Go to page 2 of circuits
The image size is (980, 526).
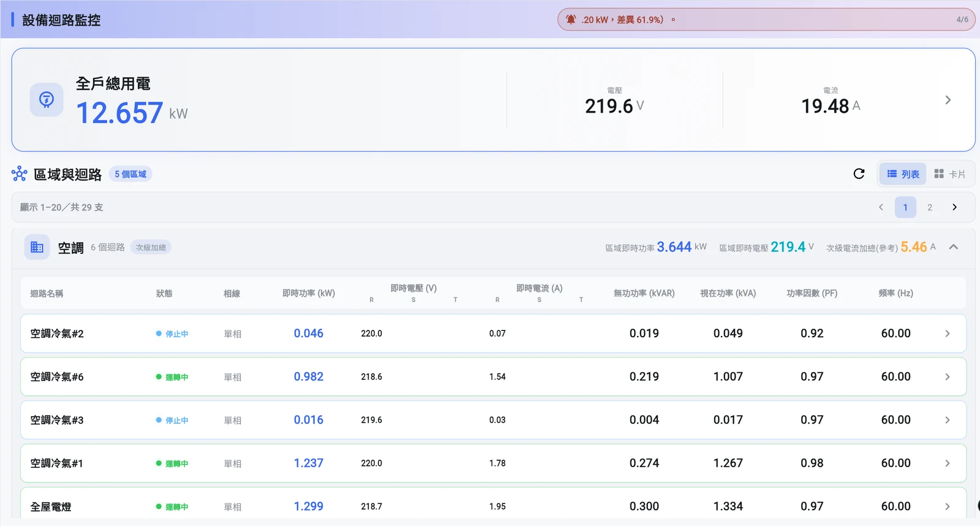coord(930,207)
